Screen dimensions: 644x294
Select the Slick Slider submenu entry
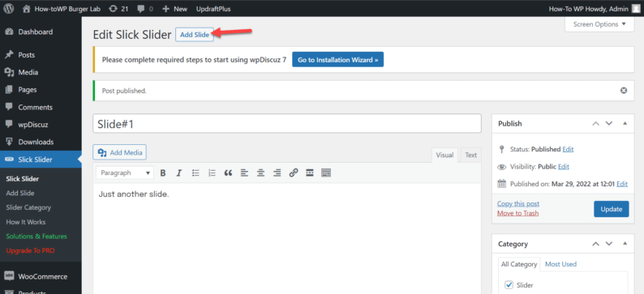[x=23, y=179]
